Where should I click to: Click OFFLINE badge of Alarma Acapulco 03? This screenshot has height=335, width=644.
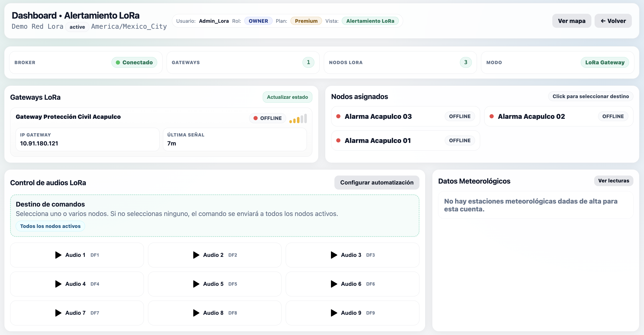pyautogui.click(x=459, y=116)
